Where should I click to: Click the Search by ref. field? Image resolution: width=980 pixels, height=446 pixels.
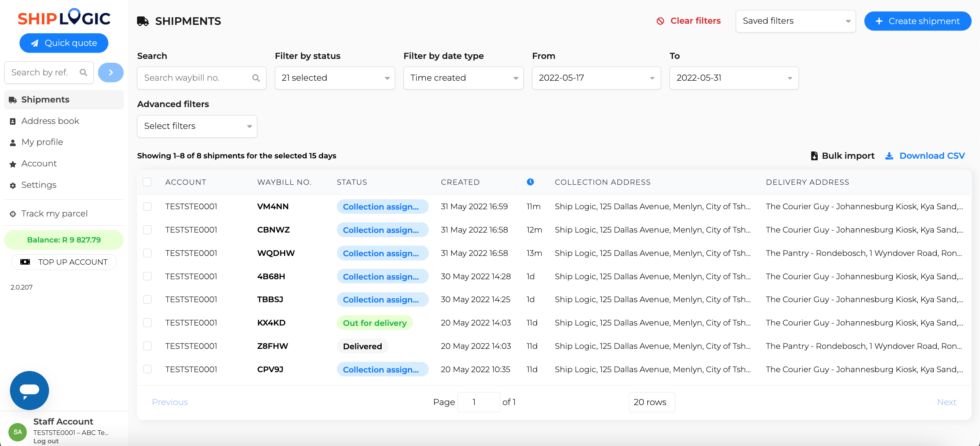(49, 72)
